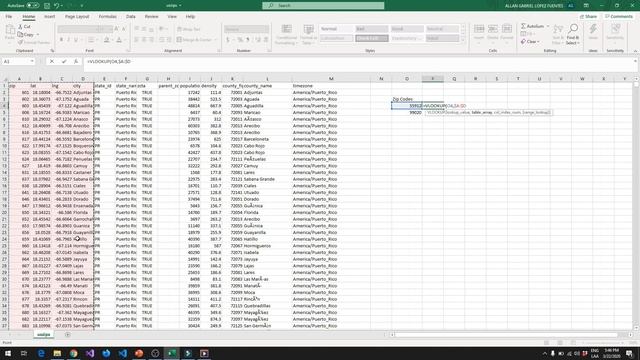Click the Cut scissors button
Screen dimensions: 640x360
point(24,27)
